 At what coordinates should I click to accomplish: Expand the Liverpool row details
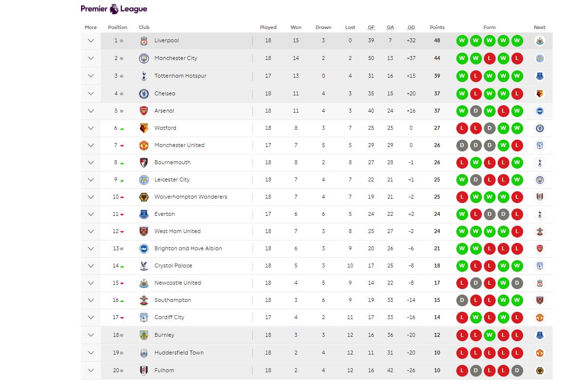91,41
